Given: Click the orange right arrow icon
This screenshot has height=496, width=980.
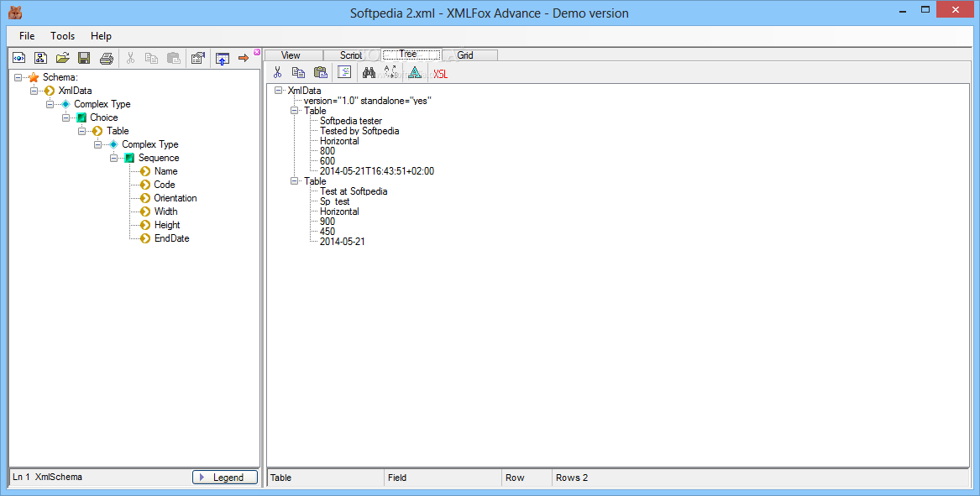Looking at the screenshot, I should pos(244,58).
